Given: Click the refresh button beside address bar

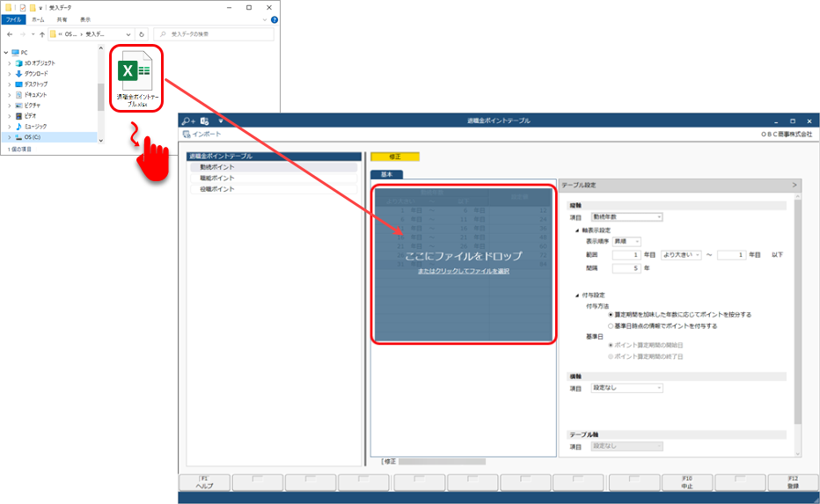Looking at the screenshot, I should [143, 34].
